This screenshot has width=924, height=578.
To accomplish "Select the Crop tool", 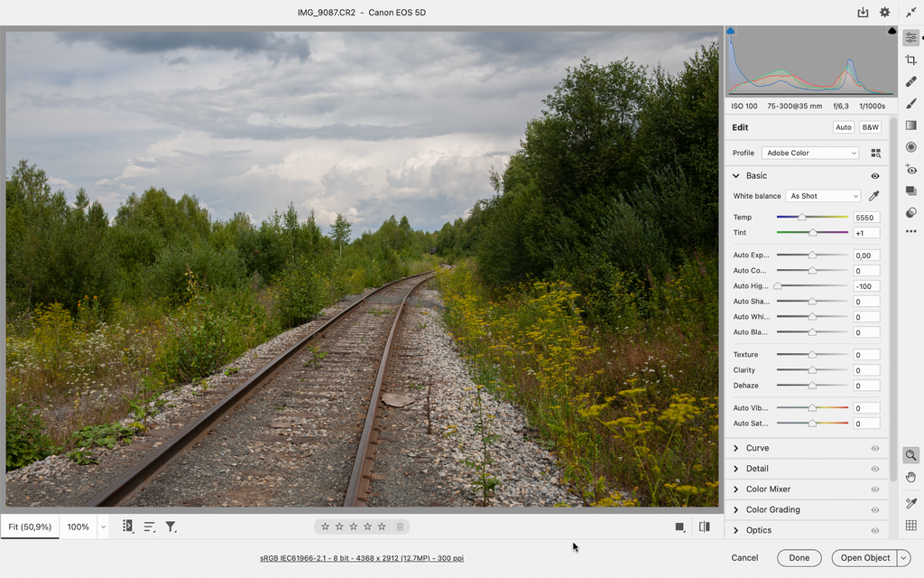I will click(910, 60).
